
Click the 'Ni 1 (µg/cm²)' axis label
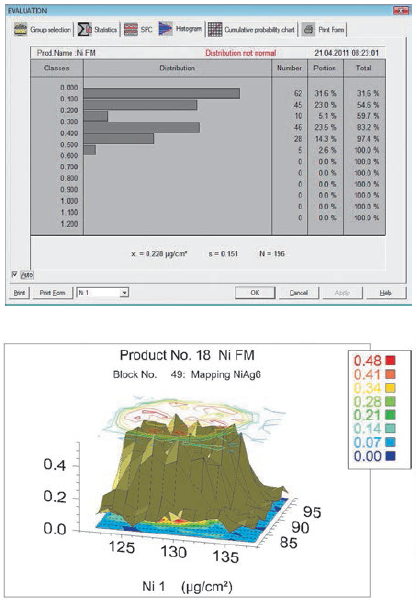pos(187,586)
